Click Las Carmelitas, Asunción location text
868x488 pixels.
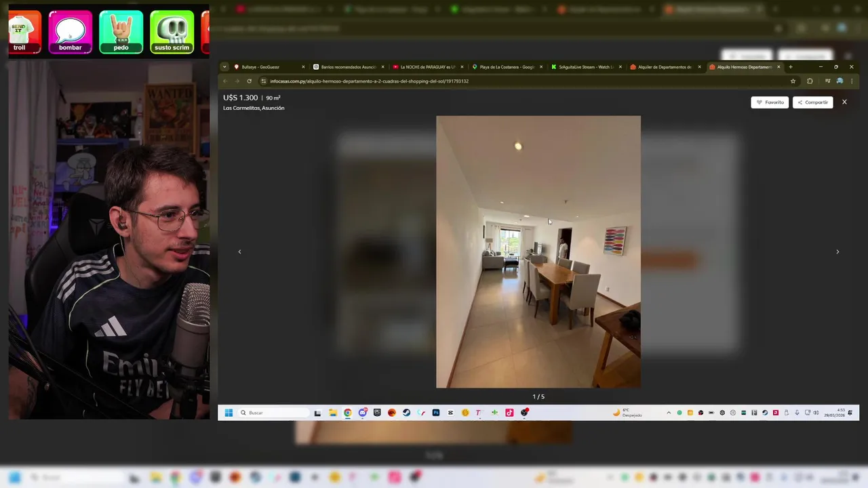point(254,108)
